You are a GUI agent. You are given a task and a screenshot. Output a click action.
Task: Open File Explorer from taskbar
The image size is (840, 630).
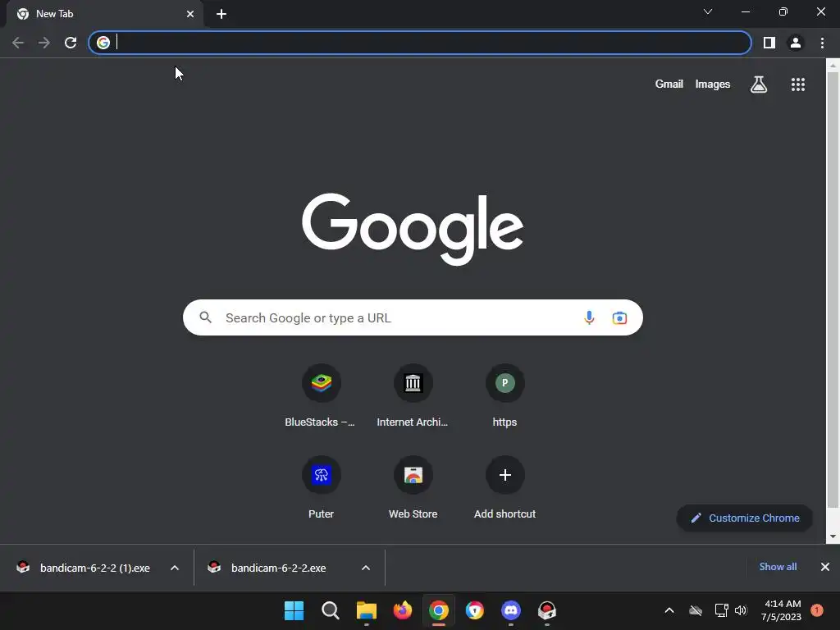point(367,610)
